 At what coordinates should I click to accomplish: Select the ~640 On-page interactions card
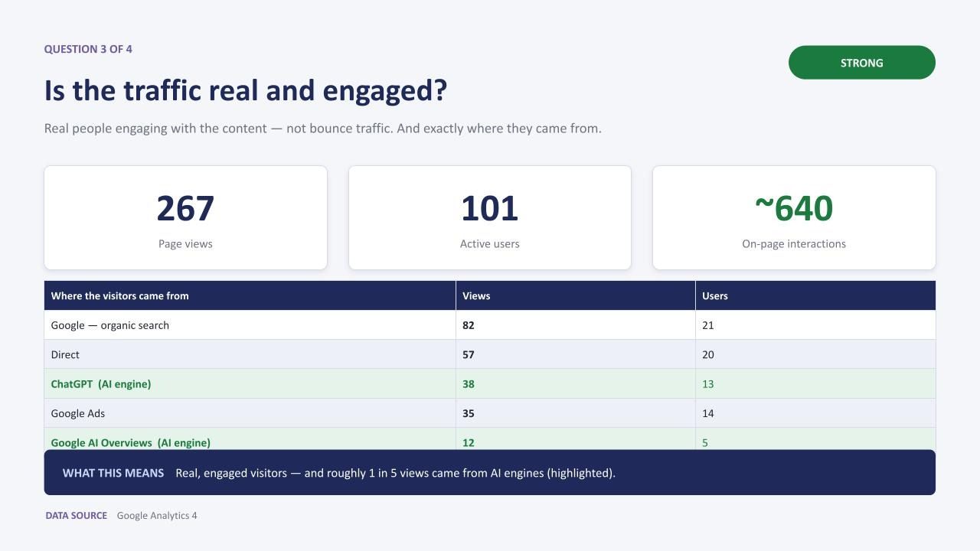pyautogui.click(x=794, y=218)
